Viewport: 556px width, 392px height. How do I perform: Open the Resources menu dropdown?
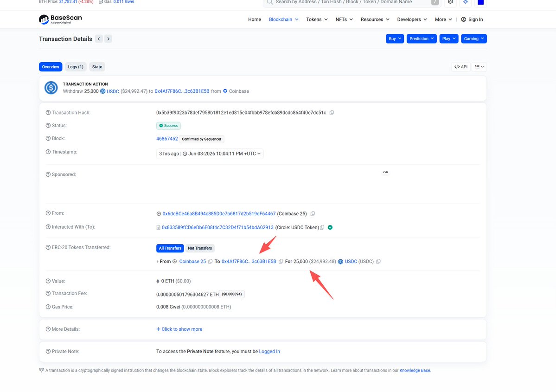pos(375,19)
